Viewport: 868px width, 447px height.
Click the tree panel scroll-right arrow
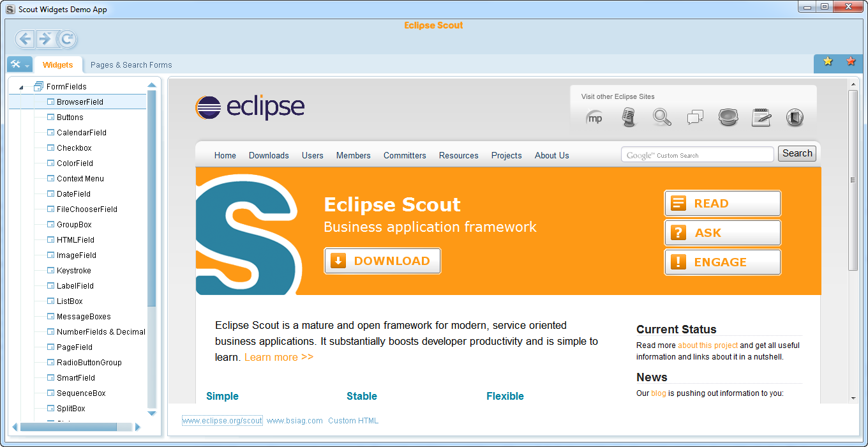pos(138,427)
